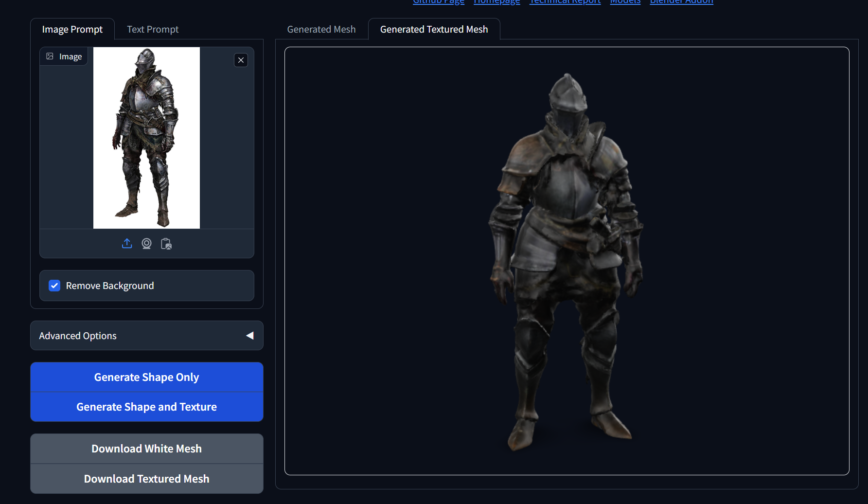Open the Homepage link
The width and height of the screenshot is (868, 504).
497,2
